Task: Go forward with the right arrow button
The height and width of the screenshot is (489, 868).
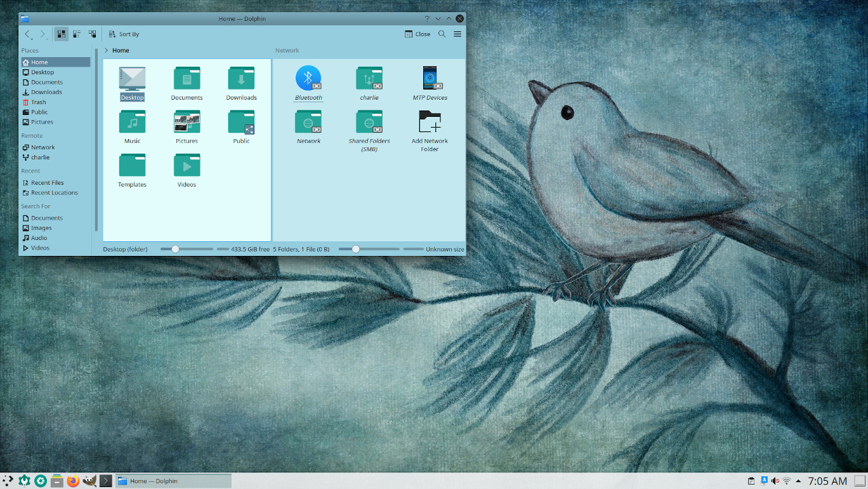Action: pos(43,34)
